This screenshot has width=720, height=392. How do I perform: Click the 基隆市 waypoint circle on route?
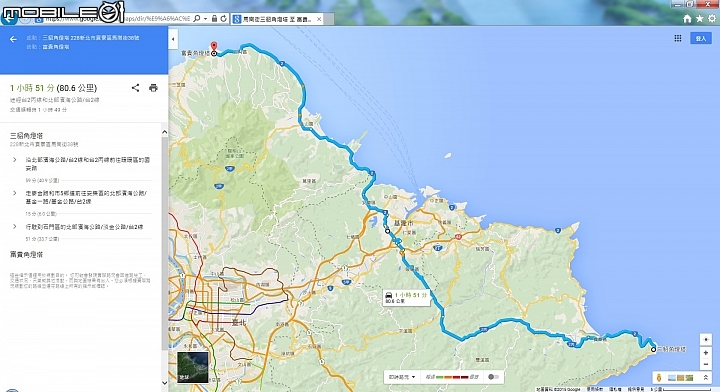coord(388,231)
